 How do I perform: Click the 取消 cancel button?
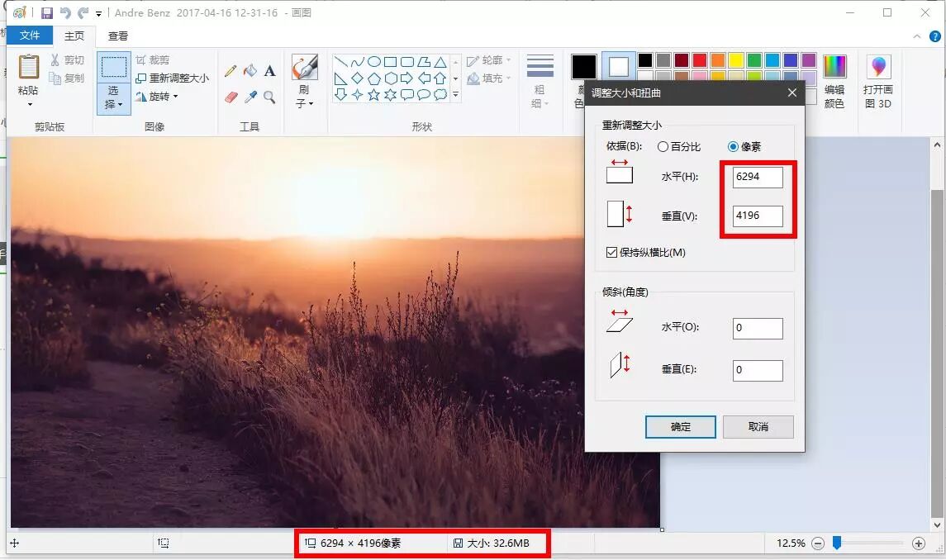[758, 427]
